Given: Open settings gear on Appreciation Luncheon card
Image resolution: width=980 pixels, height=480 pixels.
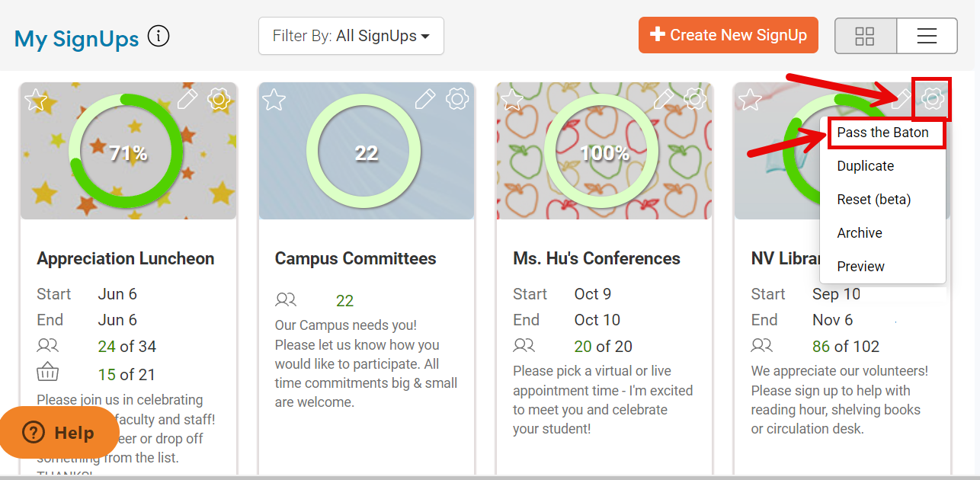Looking at the screenshot, I should click(219, 98).
